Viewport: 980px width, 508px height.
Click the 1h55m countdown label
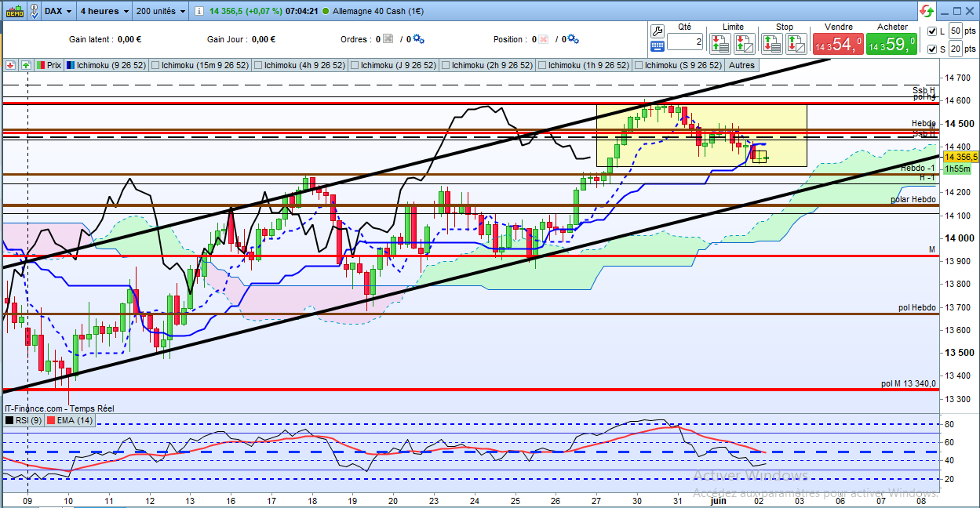957,169
